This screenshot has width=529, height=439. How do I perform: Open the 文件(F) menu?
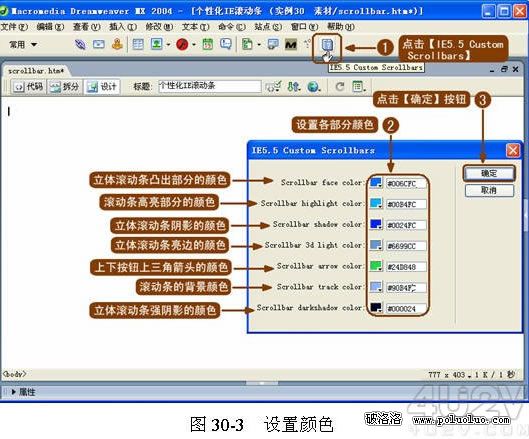click(x=14, y=27)
